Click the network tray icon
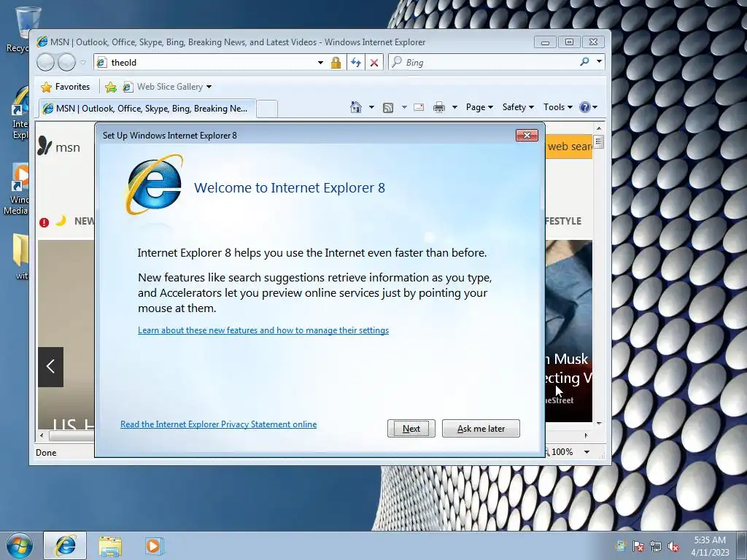This screenshot has height=560, width=747. 656,546
